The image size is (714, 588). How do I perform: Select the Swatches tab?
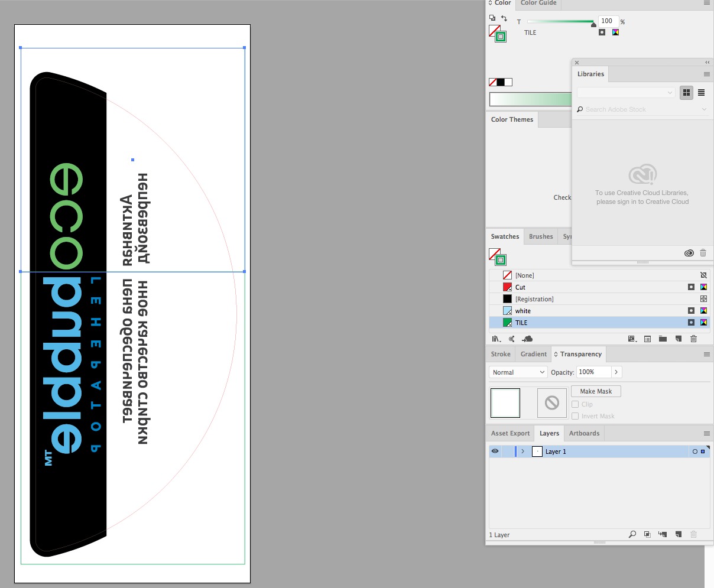click(505, 236)
